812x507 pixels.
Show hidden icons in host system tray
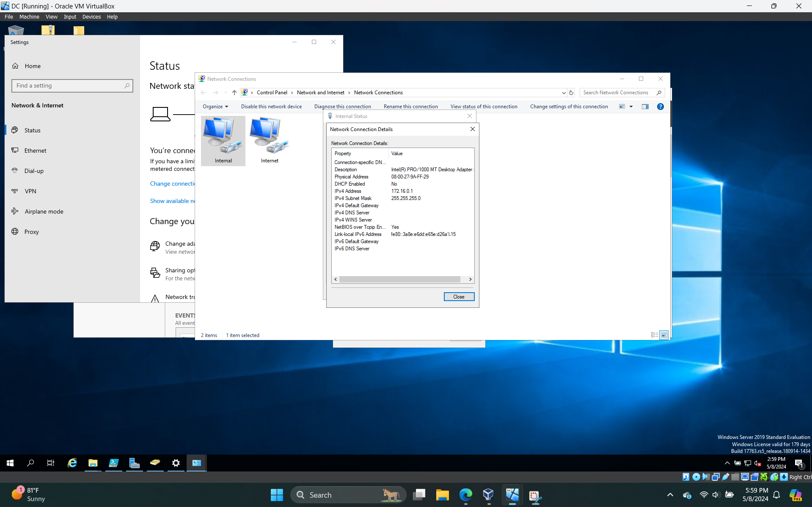(x=670, y=495)
